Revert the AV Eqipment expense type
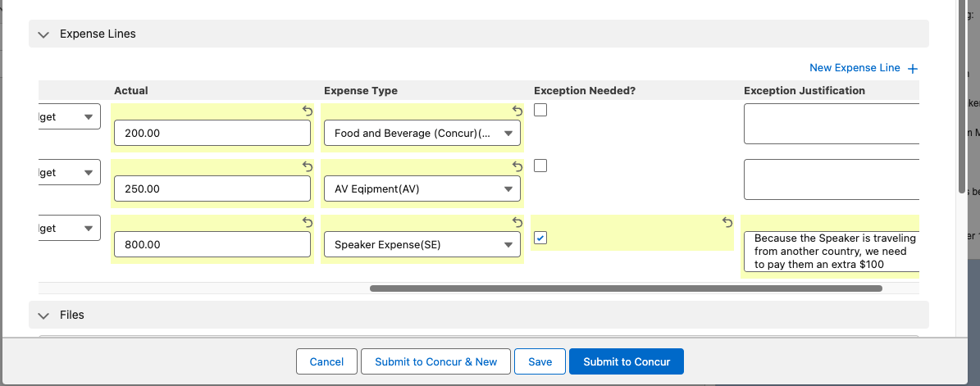Viewport: 980px width, 386px height. (517, 166)
